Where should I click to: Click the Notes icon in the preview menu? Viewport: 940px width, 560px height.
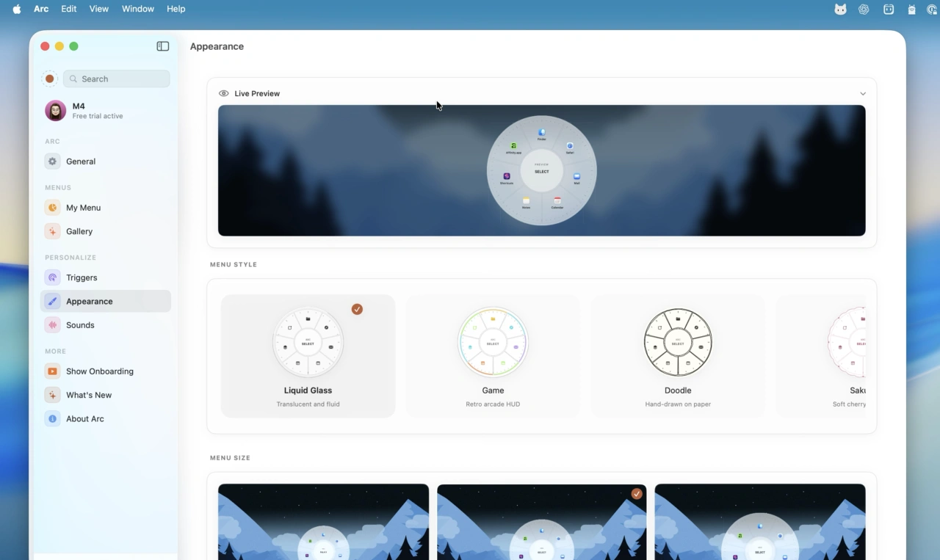click(527, 201)
